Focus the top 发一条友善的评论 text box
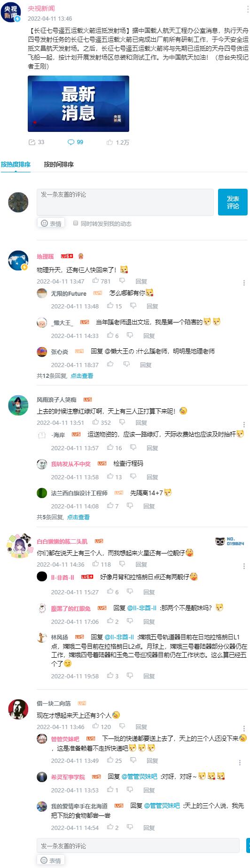The width and height of the screenshot is (250, 868). 125,202
